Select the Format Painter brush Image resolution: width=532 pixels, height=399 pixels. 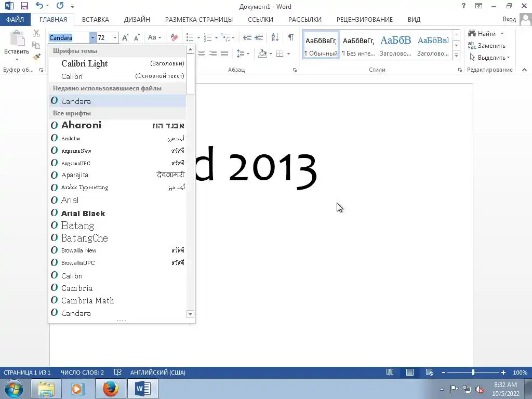[x=36, y=57]
